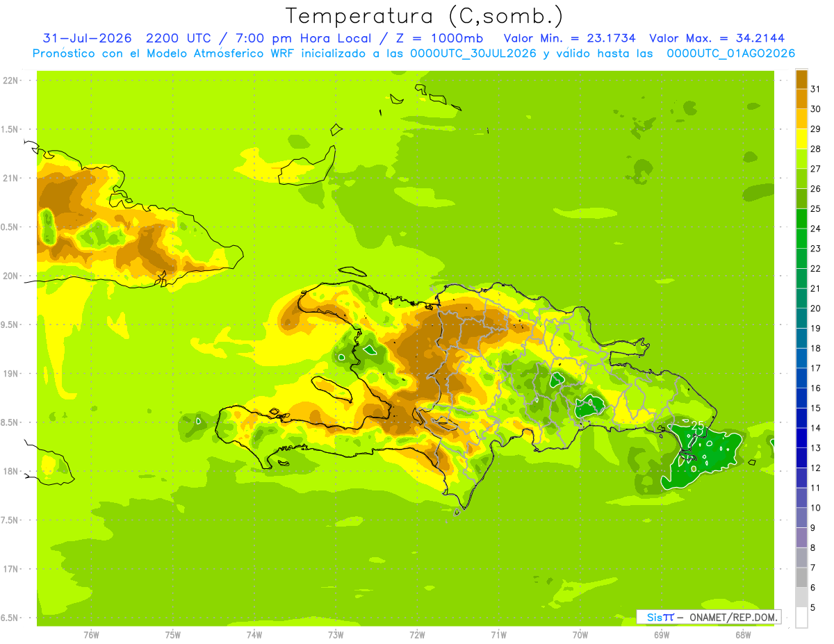Pick the blue legend swatch between 16 and 17
This screenshot has width=834, height=644.
[801, 378]
